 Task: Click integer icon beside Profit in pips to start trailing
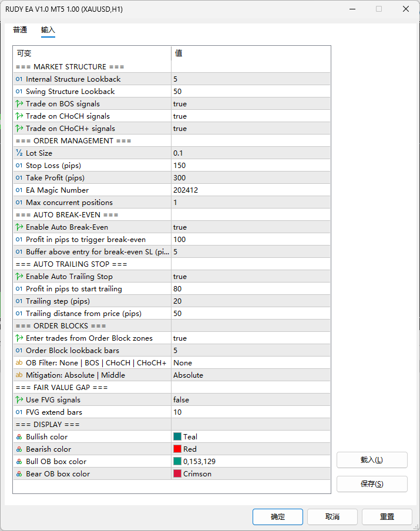[x=19, y=289]
